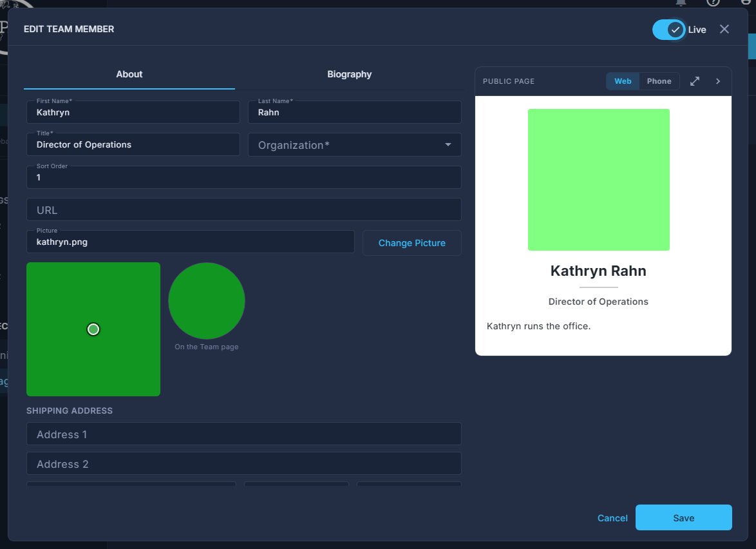Focus the URL input field
This screenshot has height=549, width=756.
(244, 210)
